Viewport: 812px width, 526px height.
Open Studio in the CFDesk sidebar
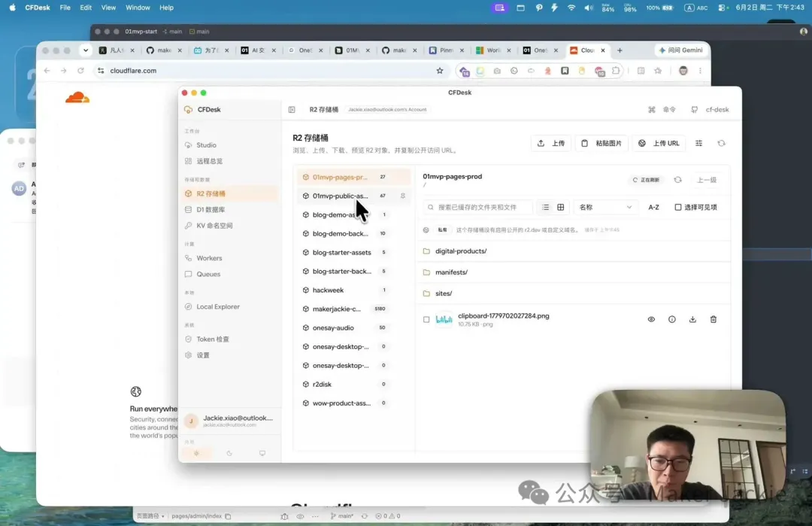[206, 145]
